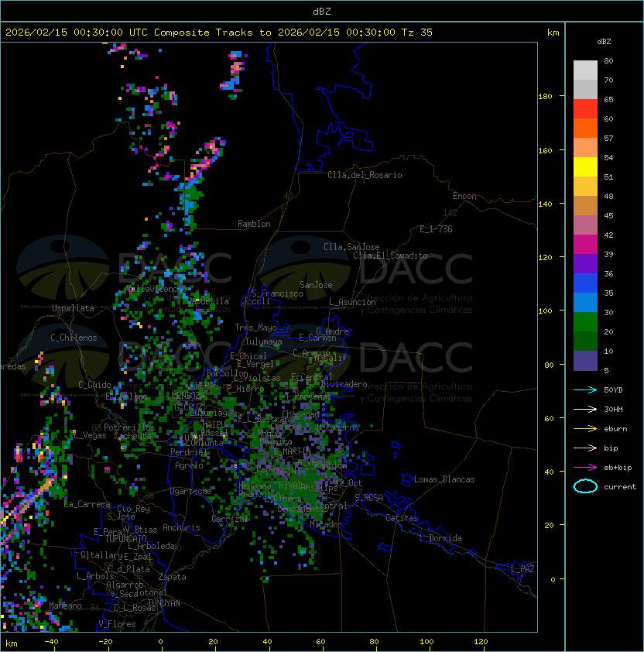Image resolution: width=644 pixels, height=652 pixels.
Task: Click the '65' dBZ scale label
Action: point(608,99)
